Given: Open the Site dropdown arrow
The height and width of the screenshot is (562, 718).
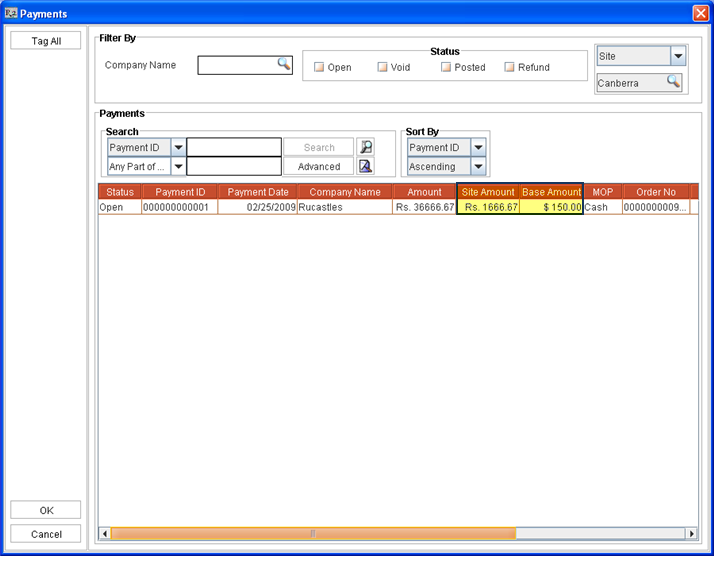Looking at the screenshot, I should click(678, 56).
